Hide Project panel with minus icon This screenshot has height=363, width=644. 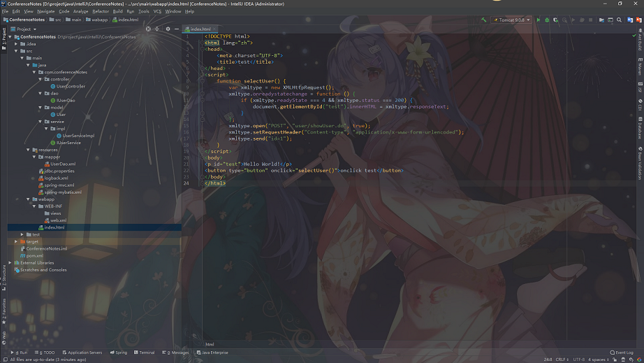[177, 29]
